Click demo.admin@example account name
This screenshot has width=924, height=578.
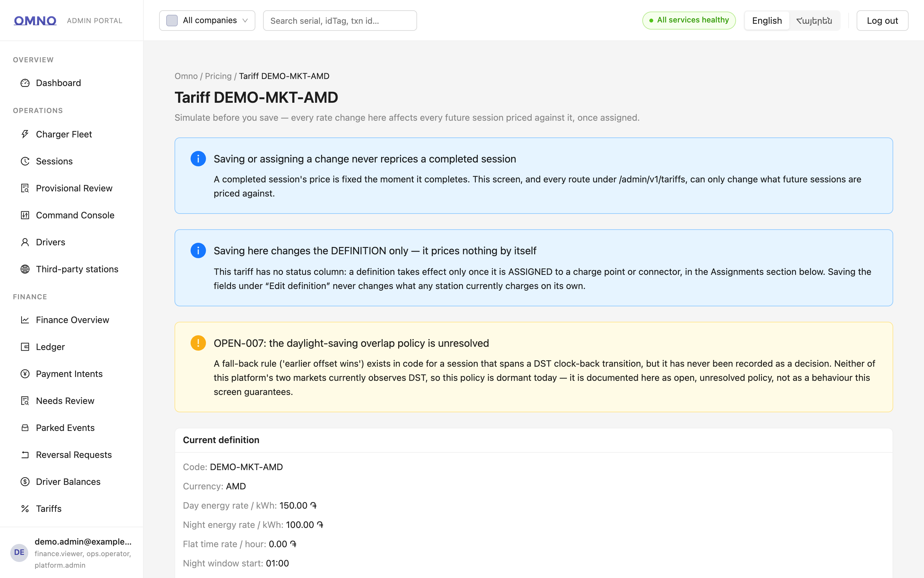point(83,542)
